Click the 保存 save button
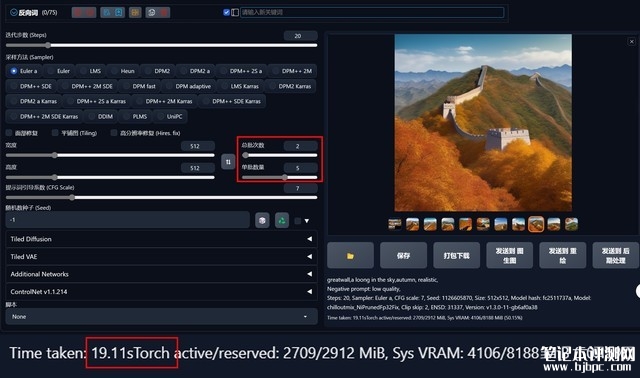Image resolution: width=640 pixels, height=378 pixels. click(x=403, y=256)
